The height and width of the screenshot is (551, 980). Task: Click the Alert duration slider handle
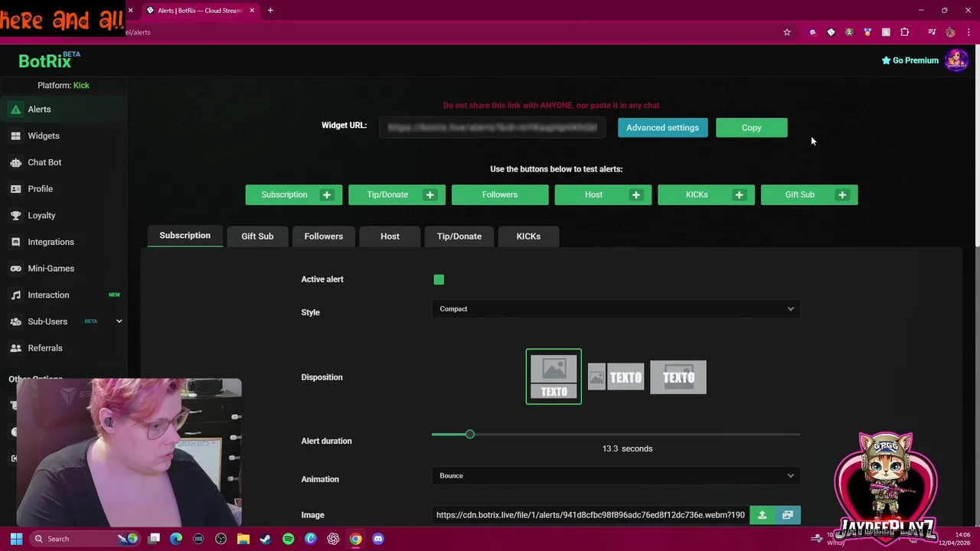(470, 435)
